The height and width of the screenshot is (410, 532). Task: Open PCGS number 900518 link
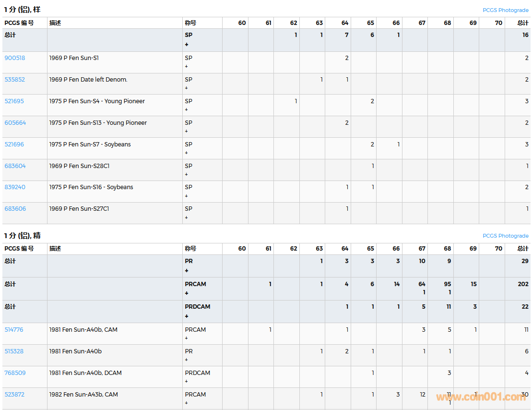click(x=15, y=58)
